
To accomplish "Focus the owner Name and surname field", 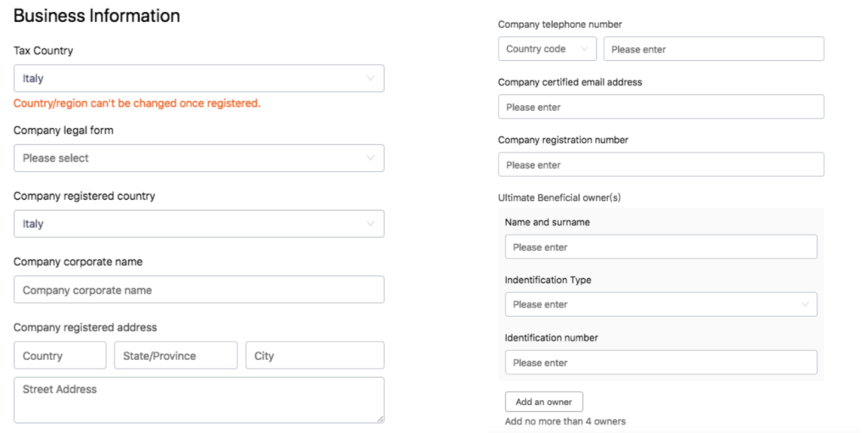I will click(x=661, y=247).
